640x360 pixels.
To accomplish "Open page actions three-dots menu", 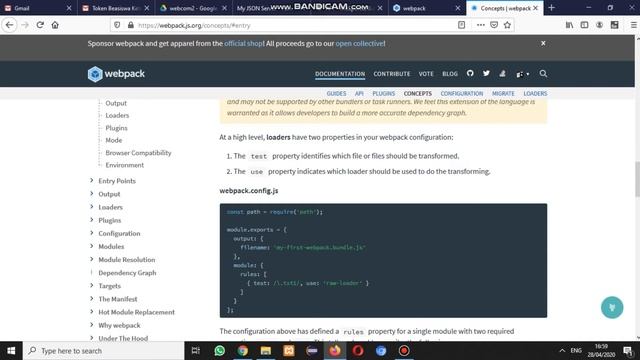I will click(x=480, y=25).
